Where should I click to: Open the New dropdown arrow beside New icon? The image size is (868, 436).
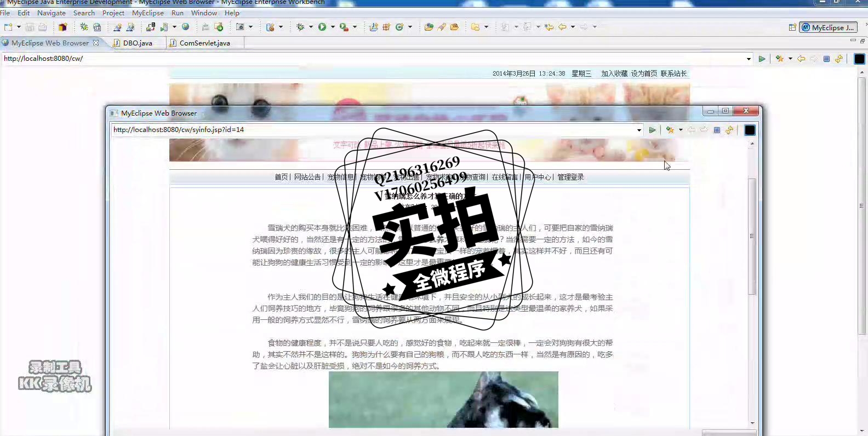point(19,27)
